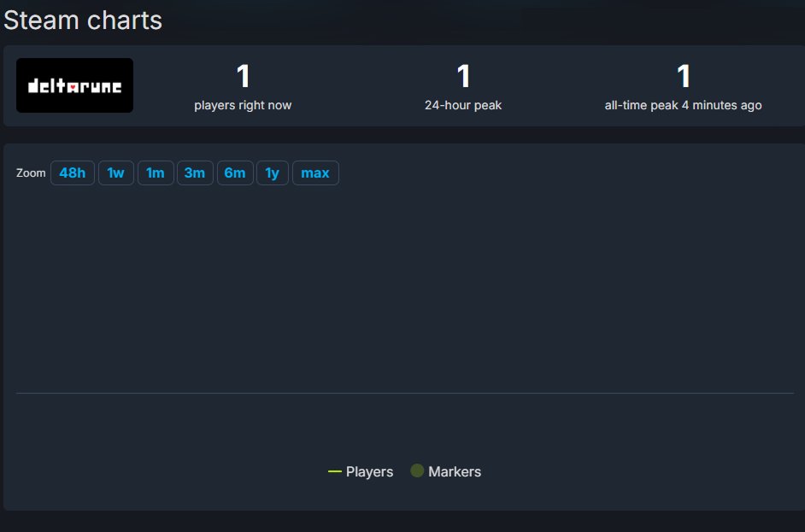Click 'all-time peak 4 minutes ago' text

pyautogui.click(x=684, y=105)
